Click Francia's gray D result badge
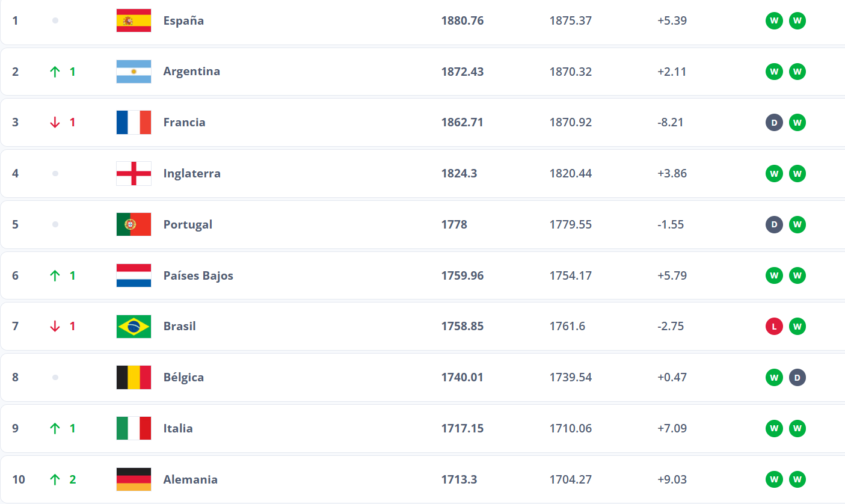 pyautogui.click(x=774, y=123)
